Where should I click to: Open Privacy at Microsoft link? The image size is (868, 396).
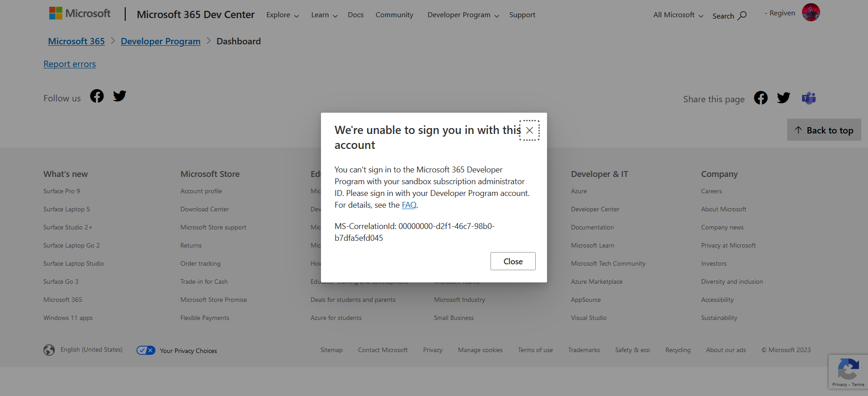tap(728, 245)
